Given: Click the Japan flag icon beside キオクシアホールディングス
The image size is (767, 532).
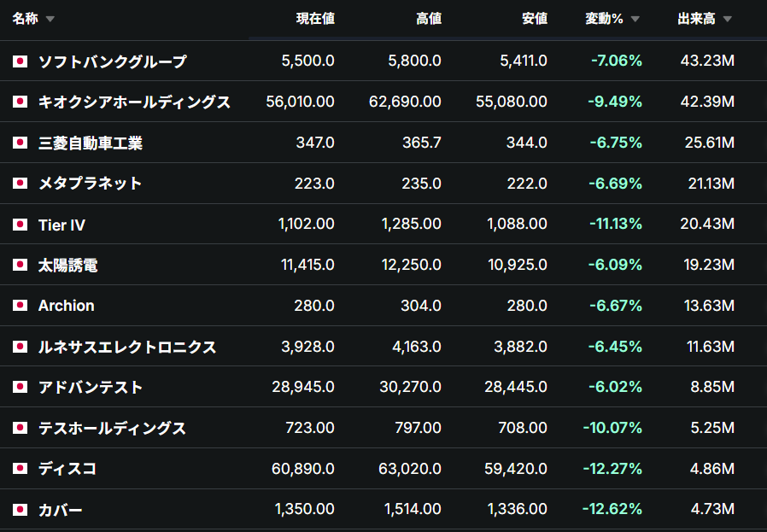Looking at the screenshot, I should (20, 102).
